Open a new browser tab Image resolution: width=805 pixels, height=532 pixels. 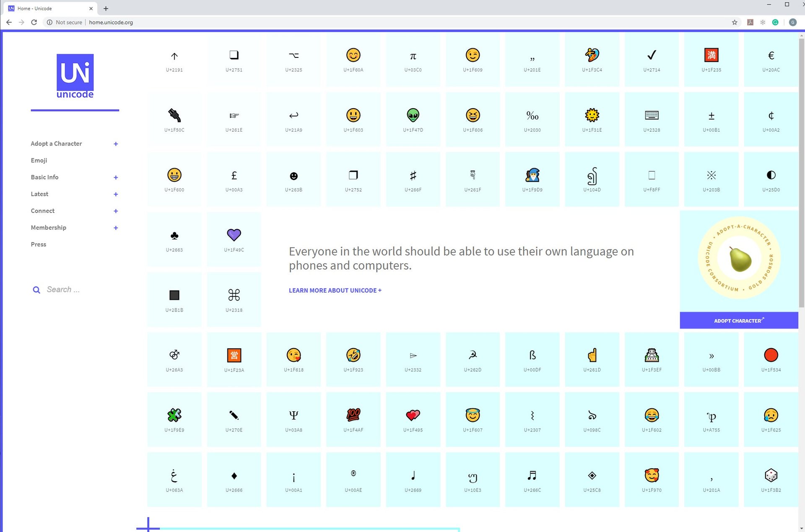[x=106, y=8]
